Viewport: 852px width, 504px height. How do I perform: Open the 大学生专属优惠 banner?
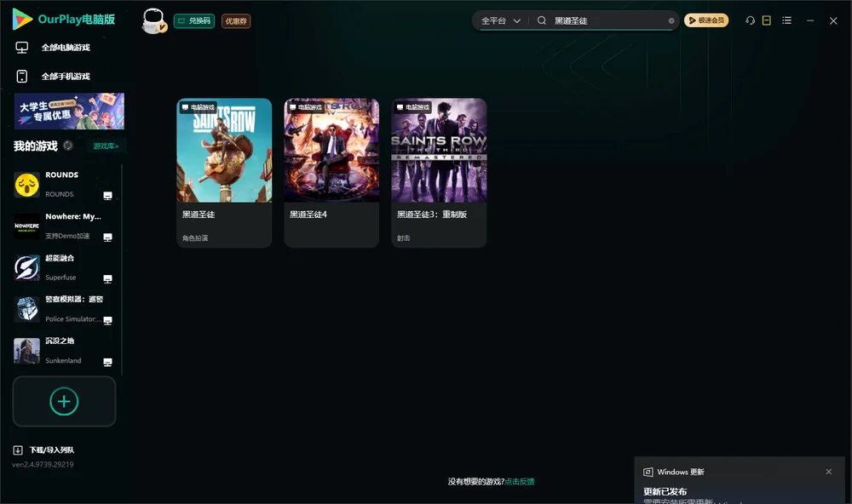pos(69,111)
